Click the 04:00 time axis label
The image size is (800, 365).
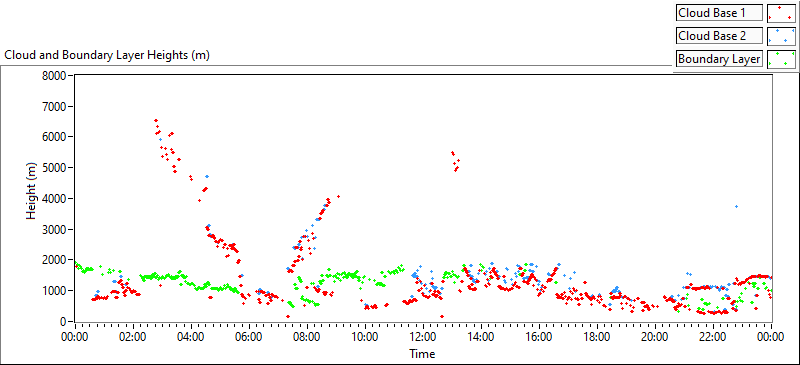point(191,336)
